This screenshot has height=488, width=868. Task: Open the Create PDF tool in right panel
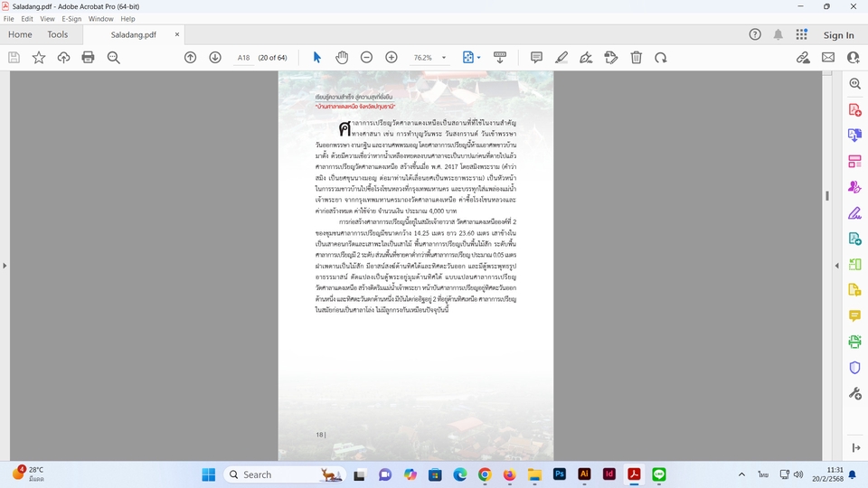854,110
